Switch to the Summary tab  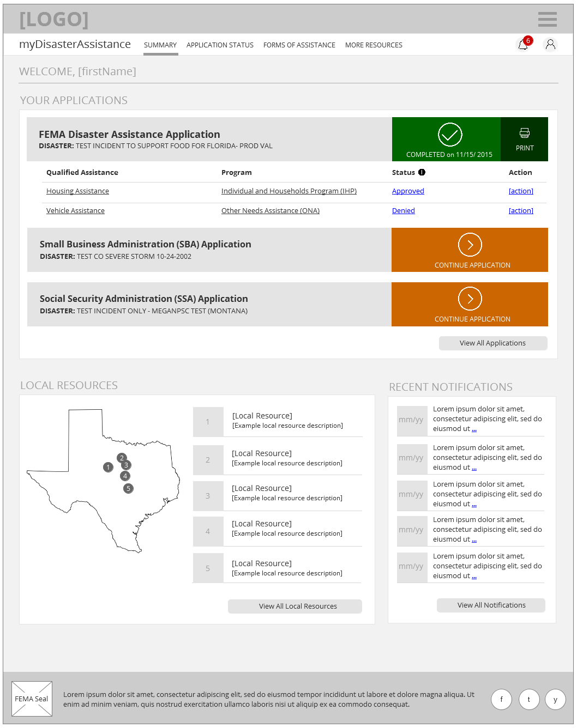tap(160, 45)
